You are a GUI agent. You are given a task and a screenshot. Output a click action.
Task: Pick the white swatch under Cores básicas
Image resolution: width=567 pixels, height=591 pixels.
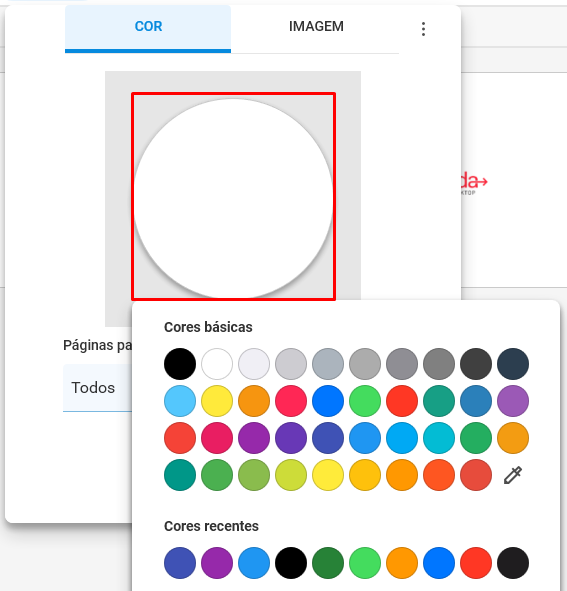pyautogui.click(x=217, y=364)
